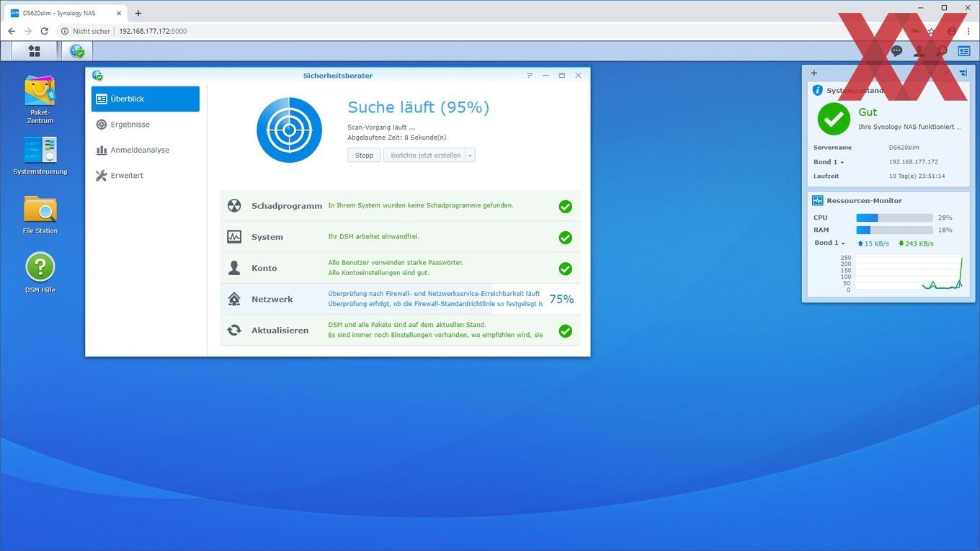980x551 pixels.
Task: Open a new browser tab
Action: pyautogui.click(x=138, y=13)
